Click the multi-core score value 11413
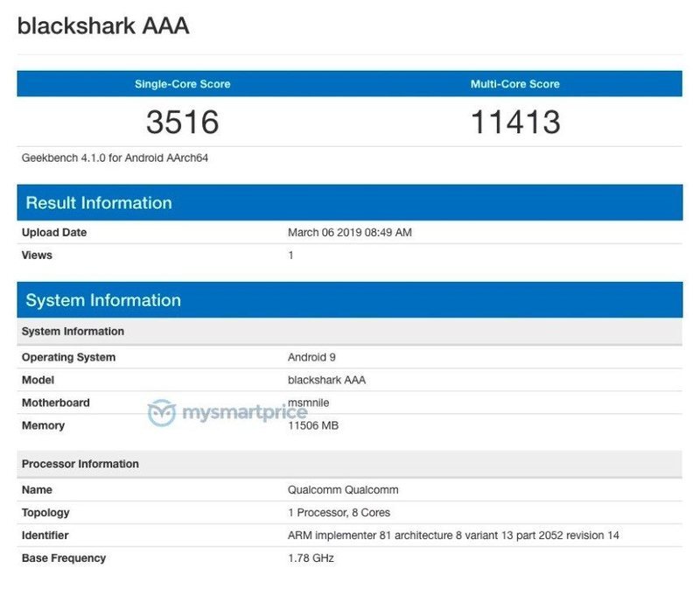 pos(514,122)
